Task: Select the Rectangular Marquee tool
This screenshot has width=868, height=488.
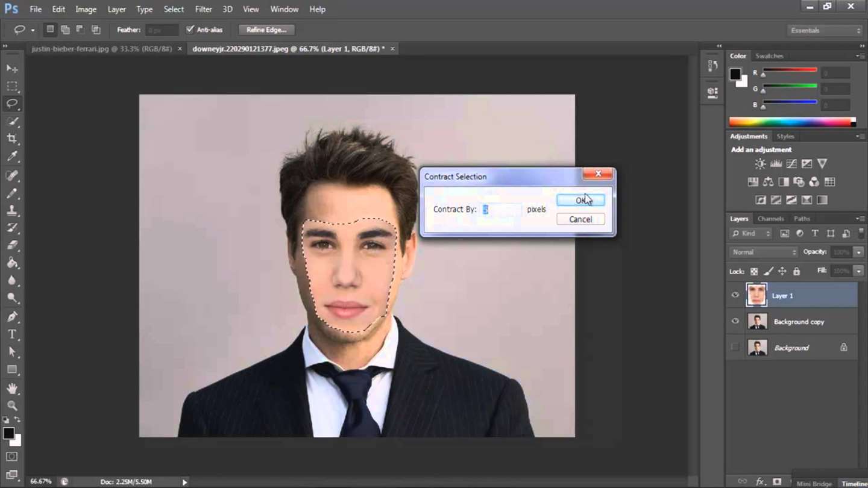Action: pyautogui.click(x=12, y=86)
